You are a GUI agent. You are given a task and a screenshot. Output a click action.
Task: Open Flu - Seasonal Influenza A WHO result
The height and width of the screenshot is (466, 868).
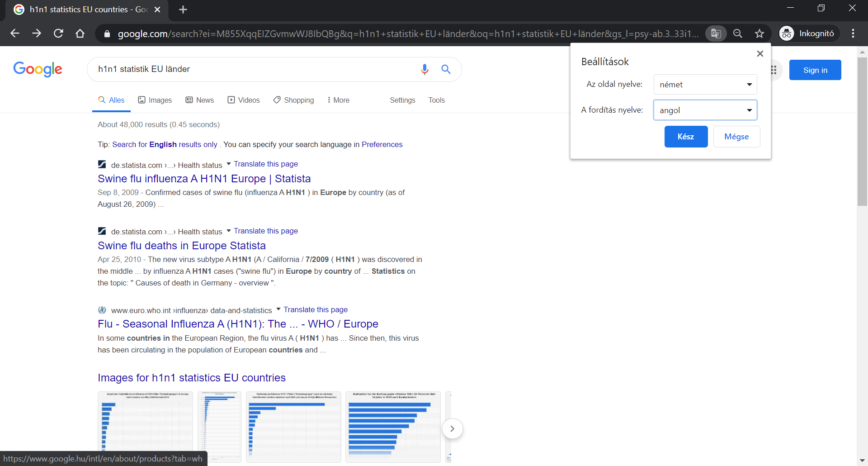click(x=238, y=324)
